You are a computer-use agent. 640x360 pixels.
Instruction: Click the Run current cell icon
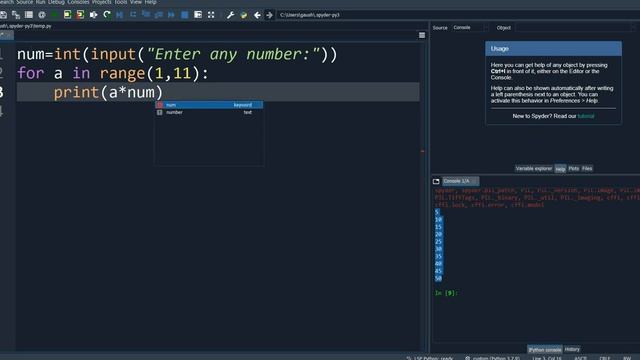(67, 15)
